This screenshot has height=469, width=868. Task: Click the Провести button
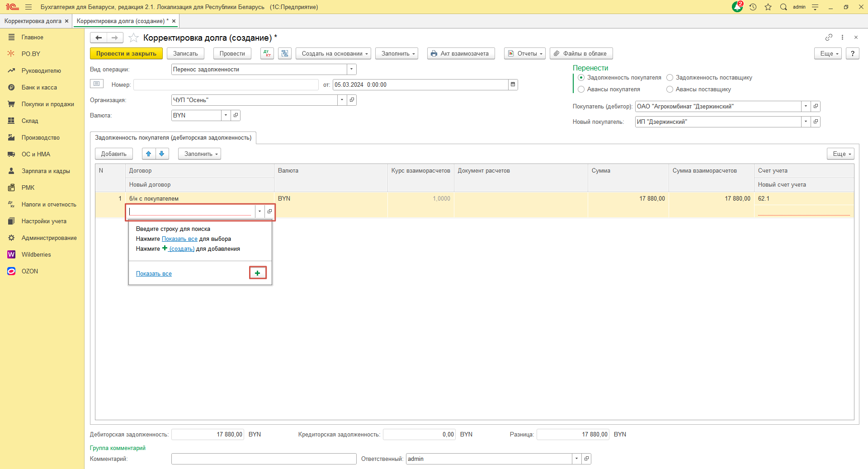pos(232,53)
